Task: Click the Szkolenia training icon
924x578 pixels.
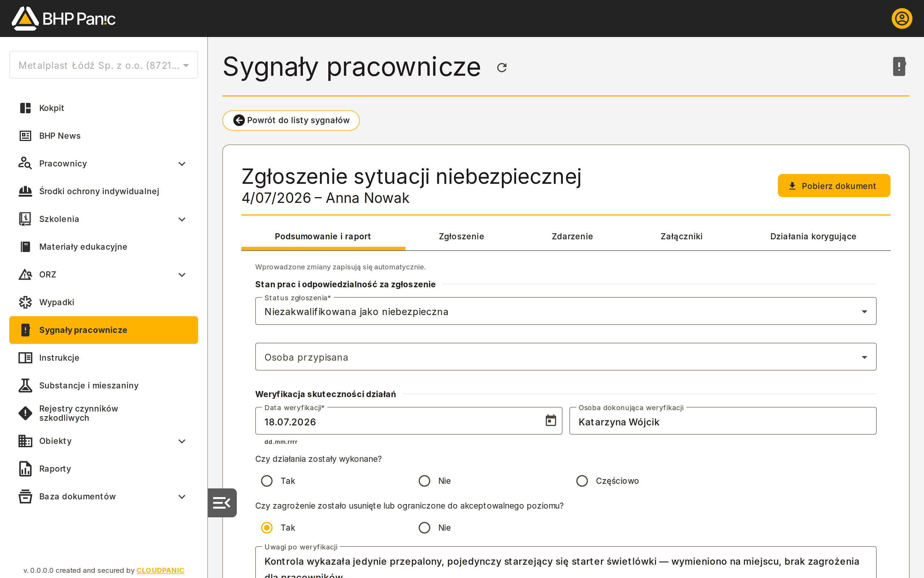Action: (25, 219)
